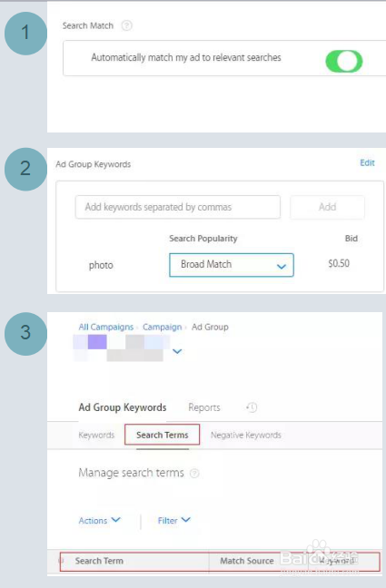This screenshot has width=386, height=588.
Task: Toggle automatic match to relevant searches
Action: (344, 61)
